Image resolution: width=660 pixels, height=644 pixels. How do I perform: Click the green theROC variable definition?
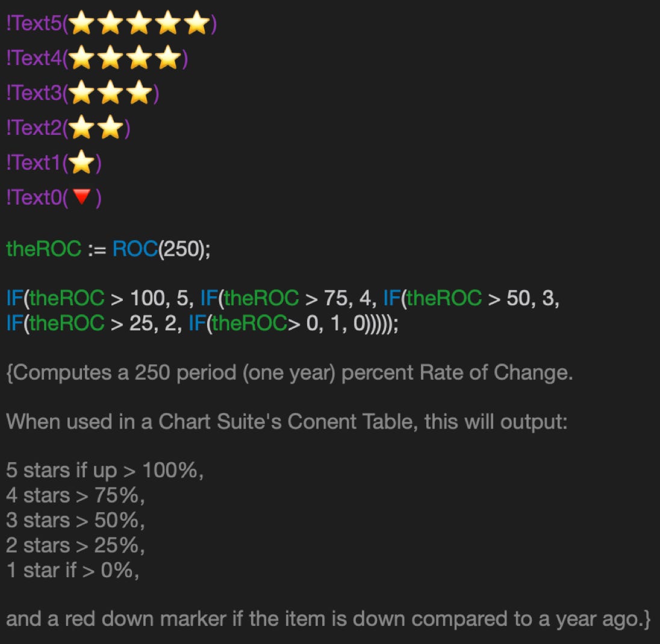point(43,249)
